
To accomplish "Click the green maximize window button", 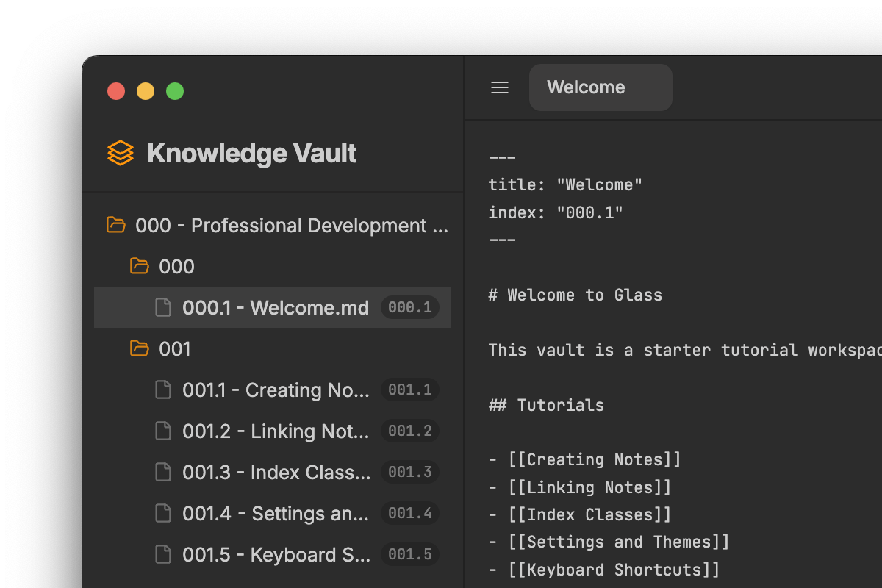I will pos(175,91).
